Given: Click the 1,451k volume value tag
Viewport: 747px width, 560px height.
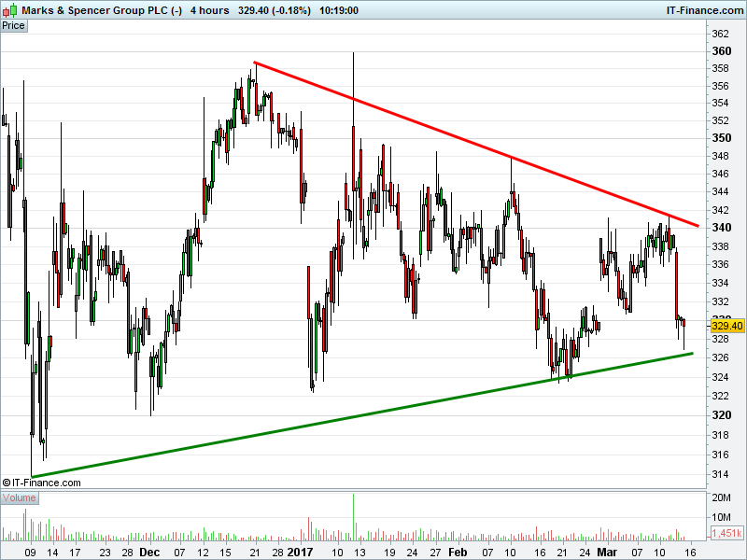Looking at the screenshot, I should (x=727, y=533).
